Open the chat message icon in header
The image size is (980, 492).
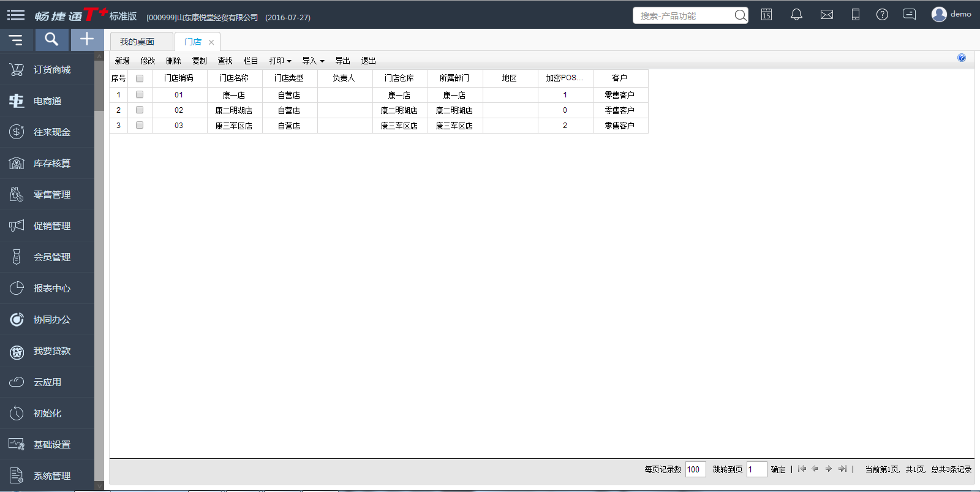click(x=909, y=15)
